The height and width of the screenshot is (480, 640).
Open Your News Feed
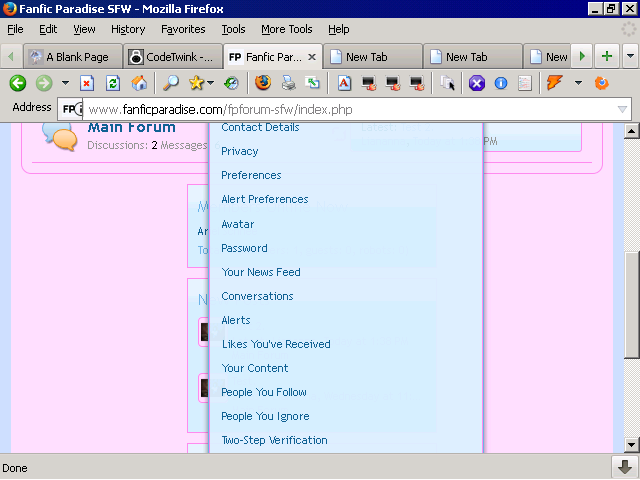pyautogui.click(x=261, y=272)
